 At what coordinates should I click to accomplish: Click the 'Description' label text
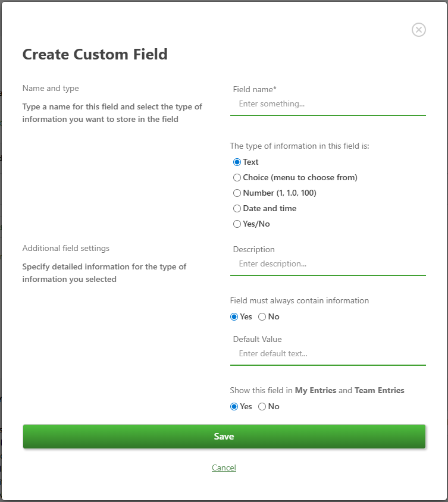pos(253,250)
